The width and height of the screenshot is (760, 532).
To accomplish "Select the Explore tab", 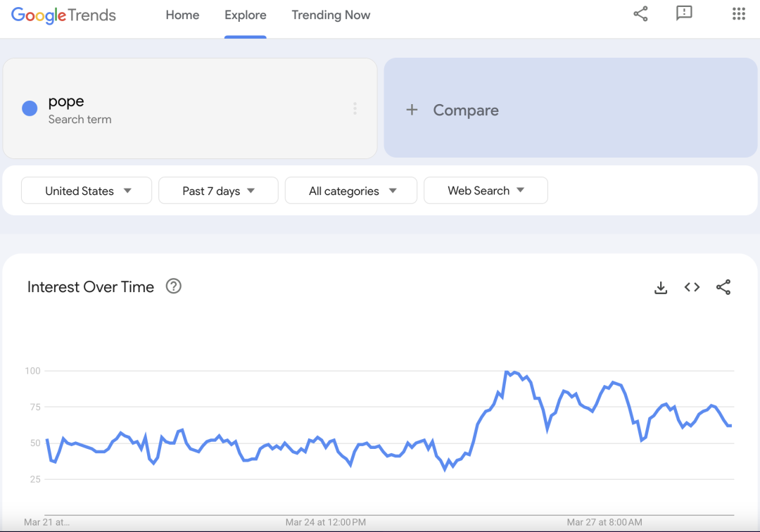I will (246, 15).
